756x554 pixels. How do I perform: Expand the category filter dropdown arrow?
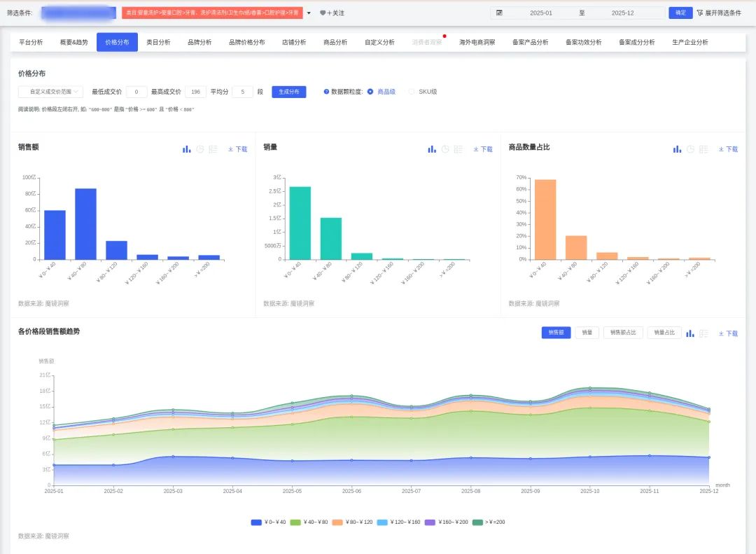(x=309, y=13)
